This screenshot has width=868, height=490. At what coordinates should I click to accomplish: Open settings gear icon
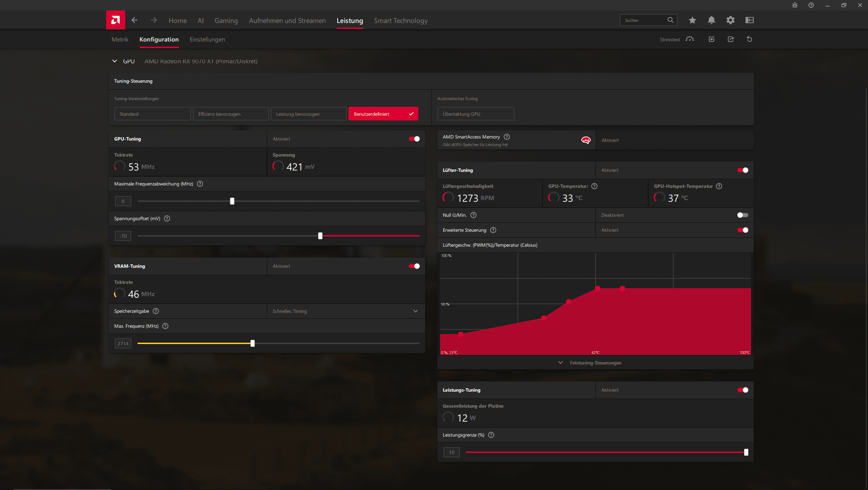coord(730,20)
